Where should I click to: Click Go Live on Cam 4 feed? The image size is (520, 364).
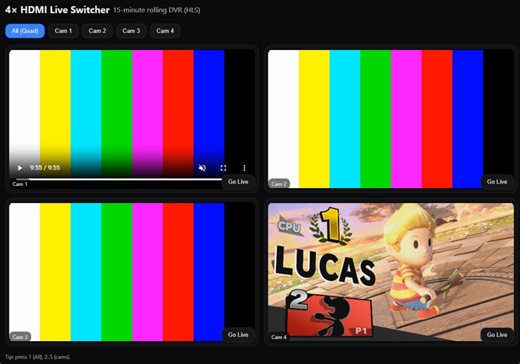(497, 334)
